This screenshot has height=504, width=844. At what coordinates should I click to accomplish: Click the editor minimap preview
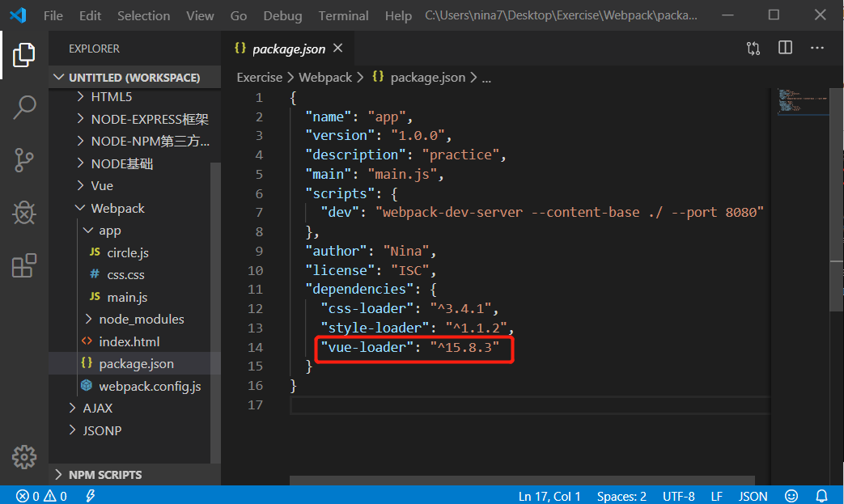pyautogui.click(x=802, y=102)
